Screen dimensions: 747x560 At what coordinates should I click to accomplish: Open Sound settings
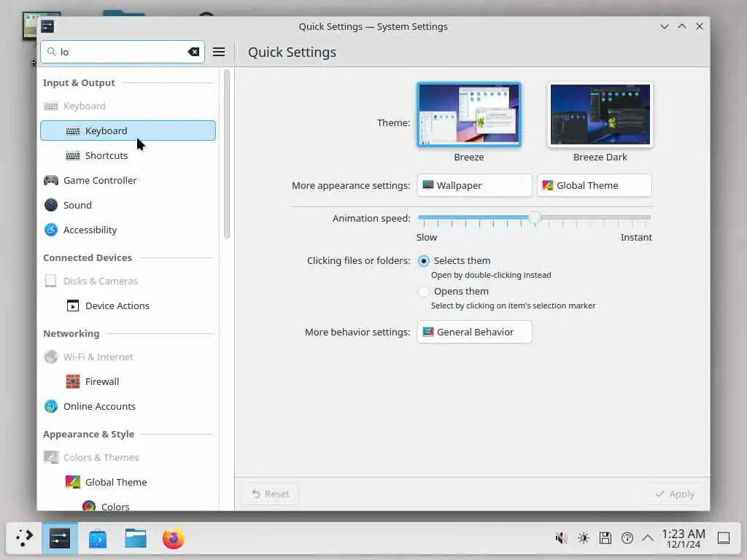pyautogui.click(x=128, y=205)
